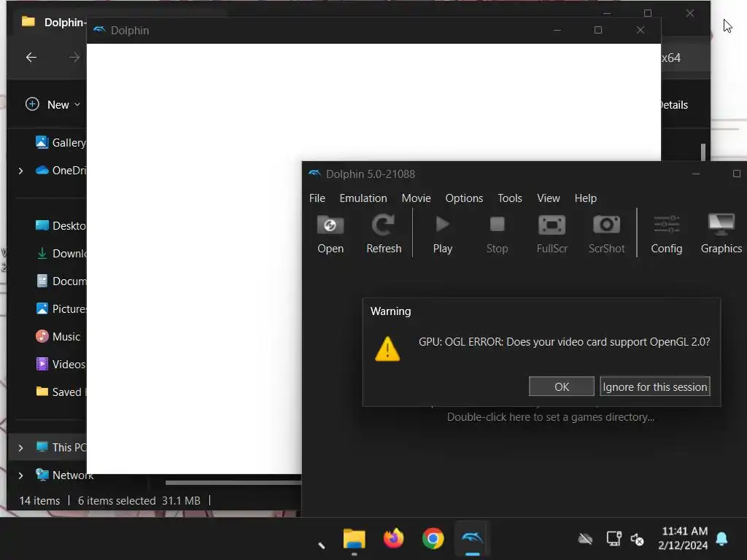Take a screenshot with the ScrShot icon
This screenshot has height=560, width=747.
pos(606,234)
